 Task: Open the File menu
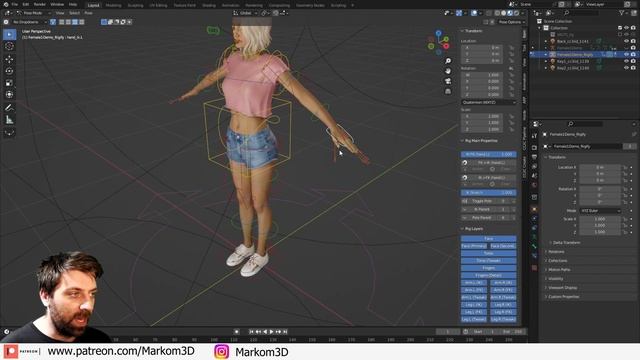pos(15,4)
